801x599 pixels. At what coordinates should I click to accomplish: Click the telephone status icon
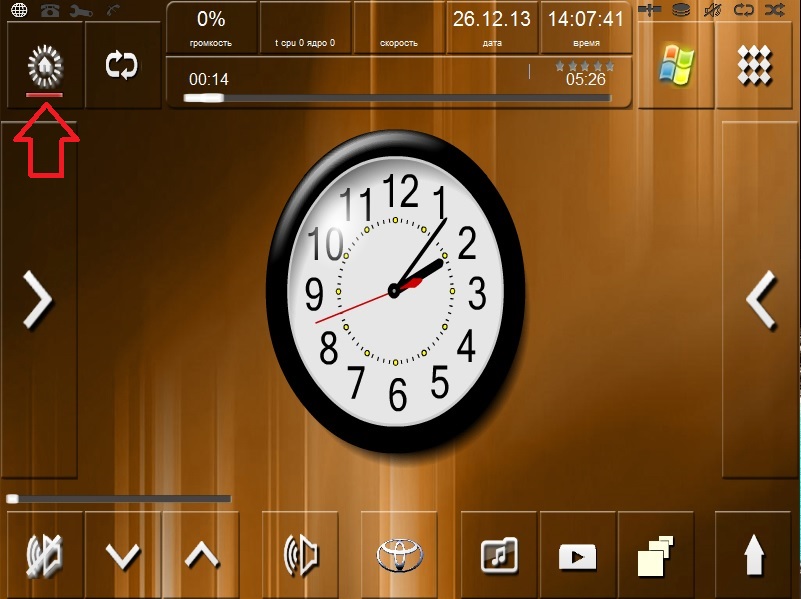pyautogui.click(x=50, y=10)
